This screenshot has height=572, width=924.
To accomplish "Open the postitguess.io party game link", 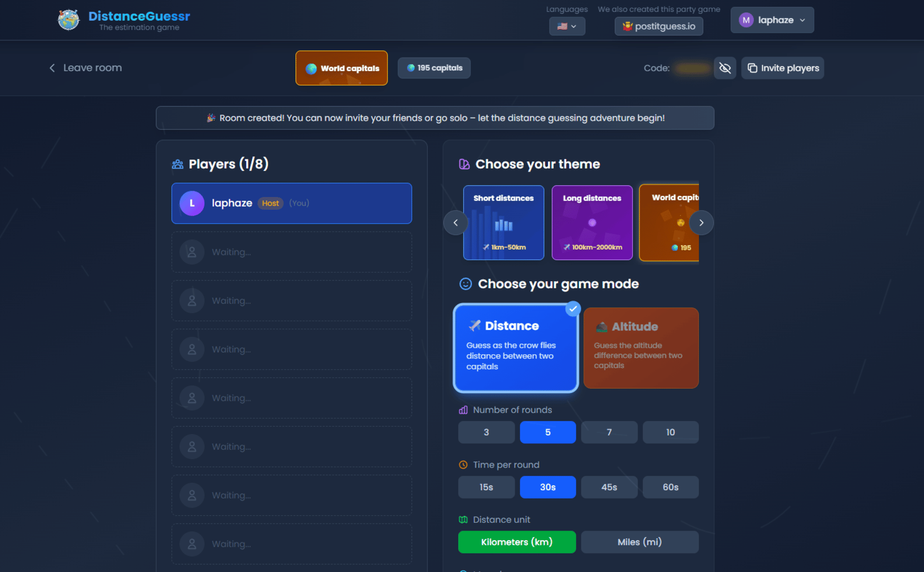I will (x=659, y=26).
